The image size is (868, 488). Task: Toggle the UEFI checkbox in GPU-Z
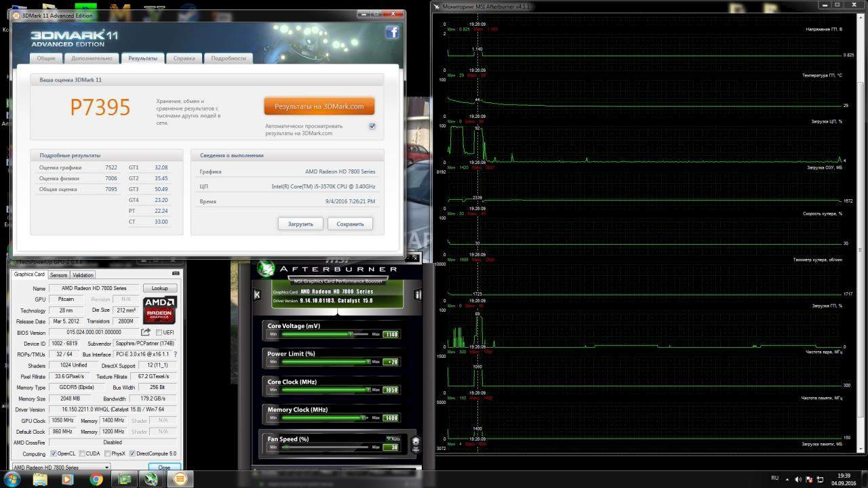click(159, 332)
